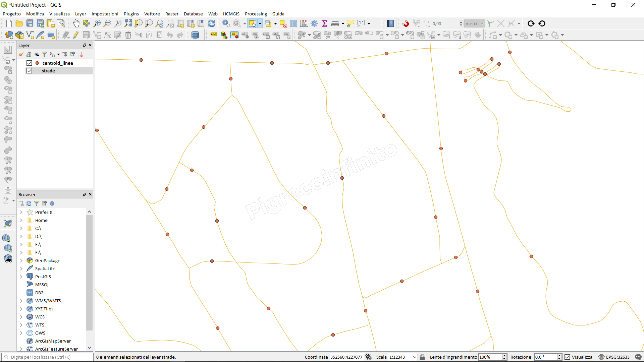Expand the WMS/WMTS node

tap(21, 301)
